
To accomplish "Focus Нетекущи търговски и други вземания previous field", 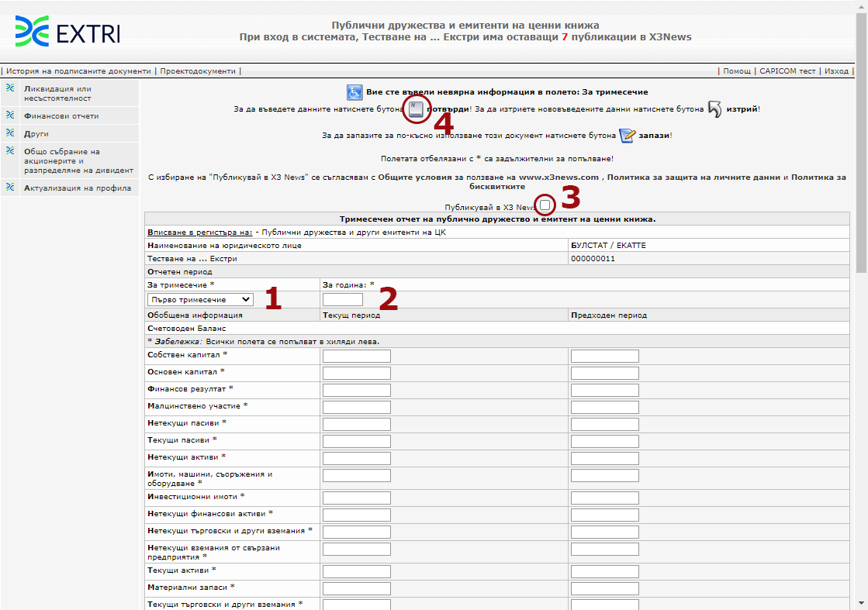I will (x=604, y=532).
